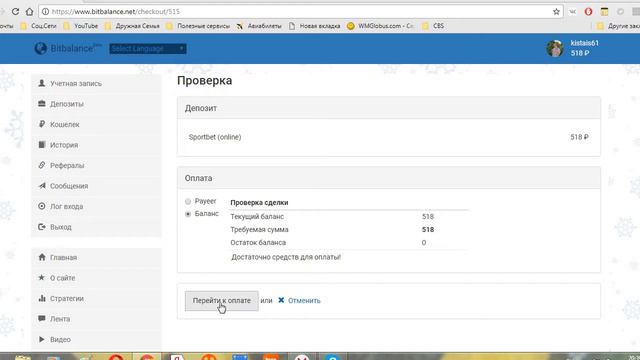The width and height of the screenshot is (640, 360).
Task: Open the Select Language dropdown
Action: pos(148,49)
